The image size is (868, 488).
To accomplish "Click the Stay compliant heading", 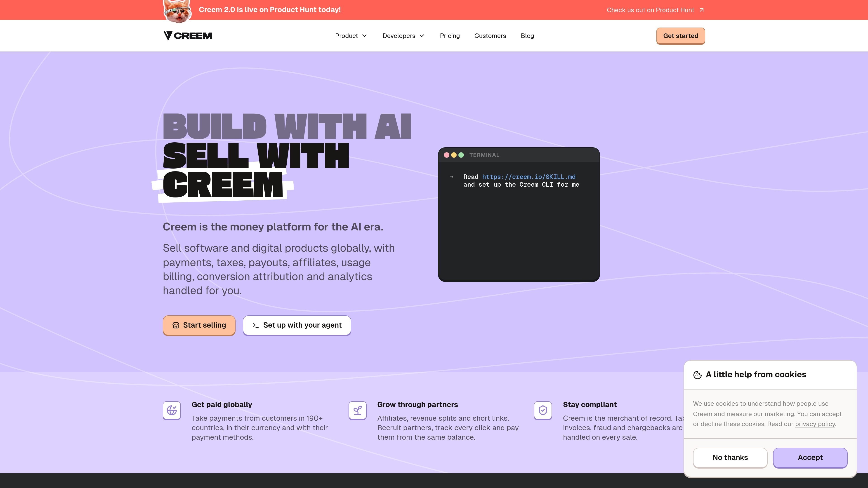I will pos(590,405).
